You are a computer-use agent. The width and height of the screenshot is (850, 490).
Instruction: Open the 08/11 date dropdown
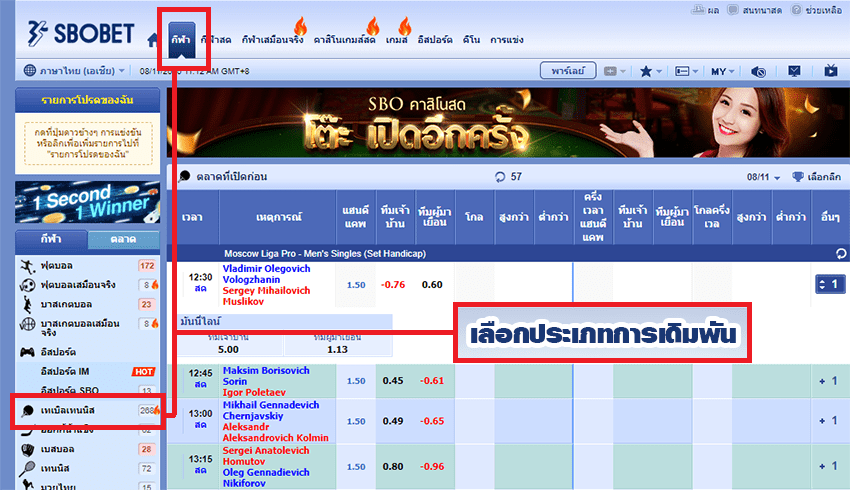pyautogui.click(x=763, y=177)
